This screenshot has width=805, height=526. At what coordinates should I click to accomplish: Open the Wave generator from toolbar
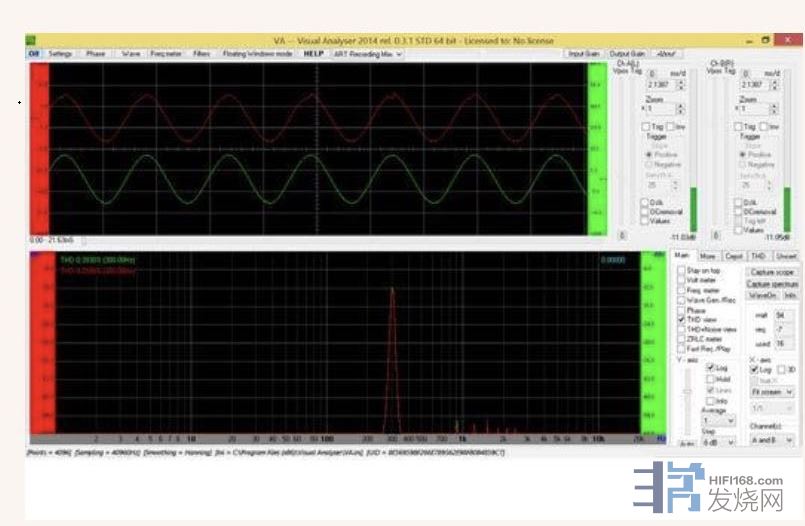tap(131, 54)
